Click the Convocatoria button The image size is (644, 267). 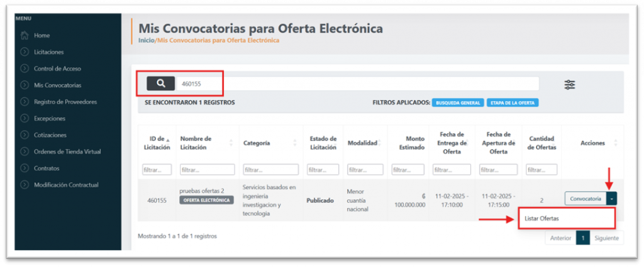click(586, 199)
